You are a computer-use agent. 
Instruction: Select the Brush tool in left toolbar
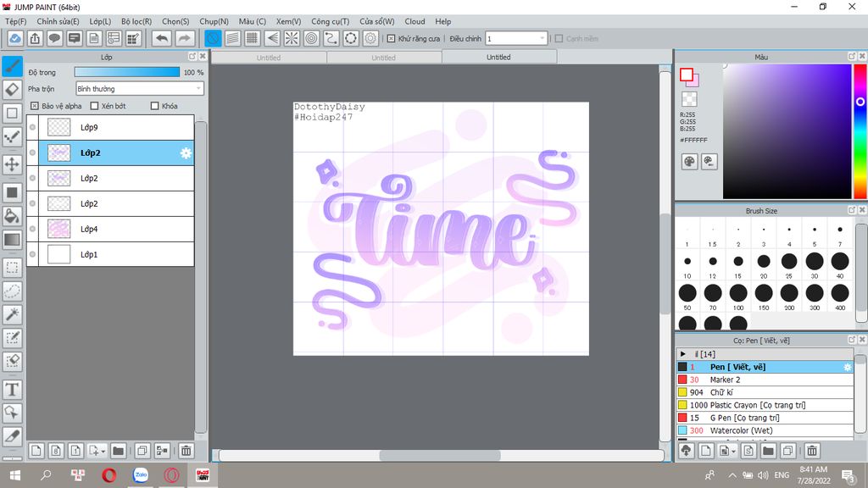point(12,66)
